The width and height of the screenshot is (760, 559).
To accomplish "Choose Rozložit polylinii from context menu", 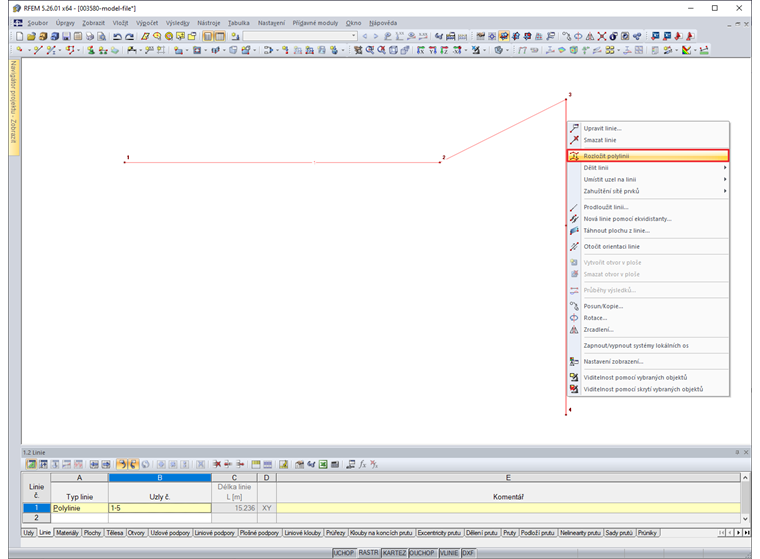I will [648, 156].
